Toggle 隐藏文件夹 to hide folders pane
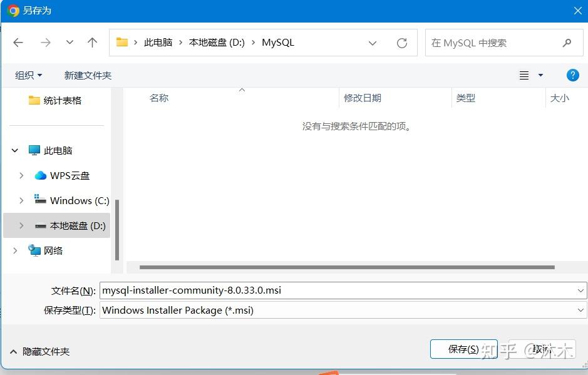Viewport: 588px width, 375px height. [39, 351]
